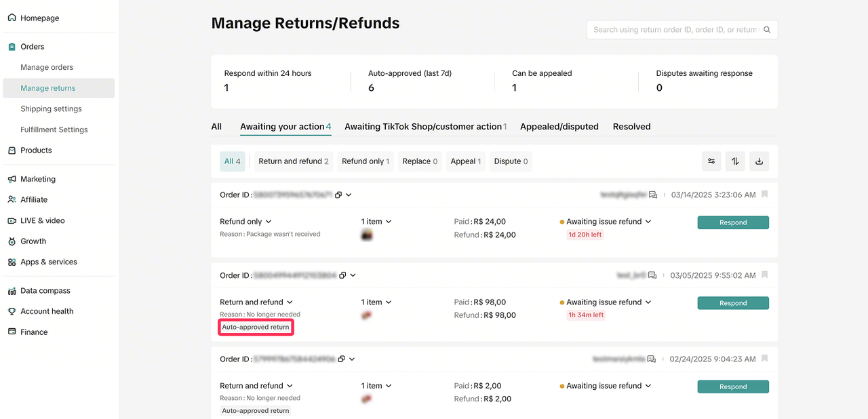The width and height of the screenshot is (868, 419).
Task: Respond to the R$ 24,00 refund request
Action: coord(732,222)
